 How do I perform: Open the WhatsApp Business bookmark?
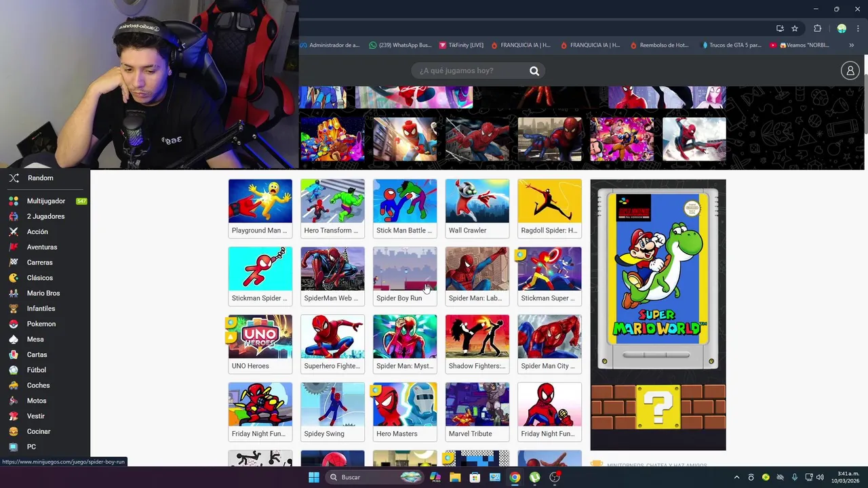point(400,45)
